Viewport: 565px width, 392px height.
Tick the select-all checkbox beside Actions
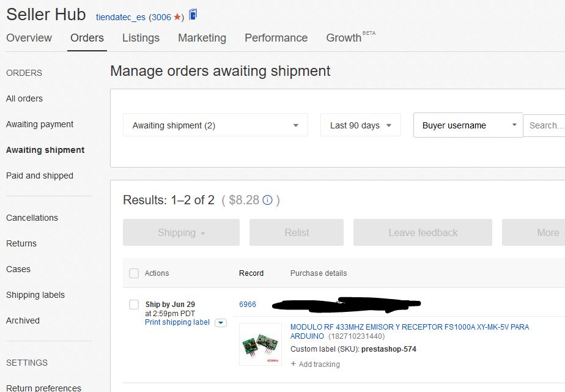[134, 273]
